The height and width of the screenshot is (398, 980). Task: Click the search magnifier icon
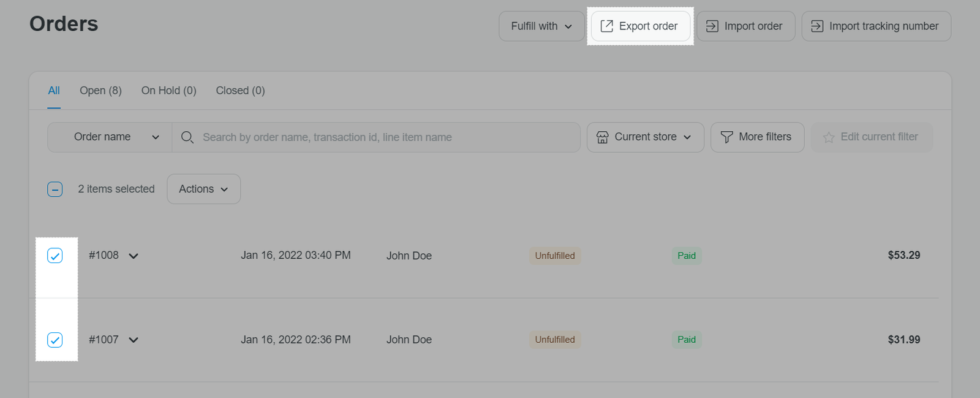[187, 137]
